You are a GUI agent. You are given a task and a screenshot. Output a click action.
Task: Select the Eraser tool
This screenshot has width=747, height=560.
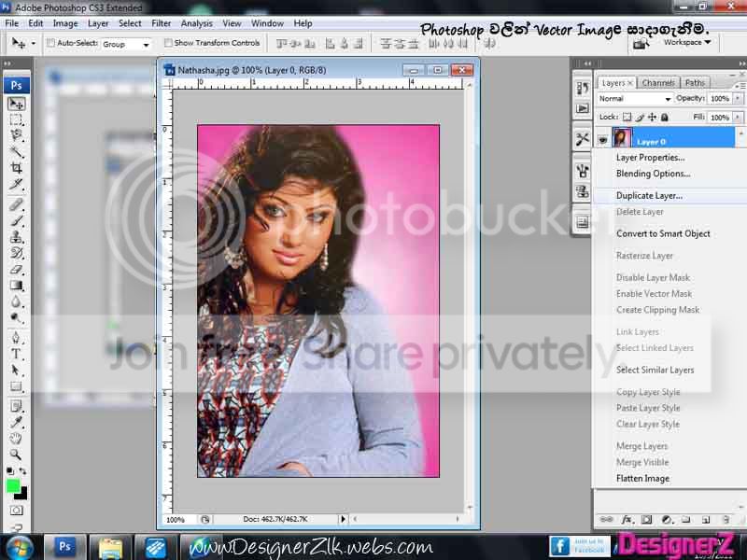click(16, 270)
